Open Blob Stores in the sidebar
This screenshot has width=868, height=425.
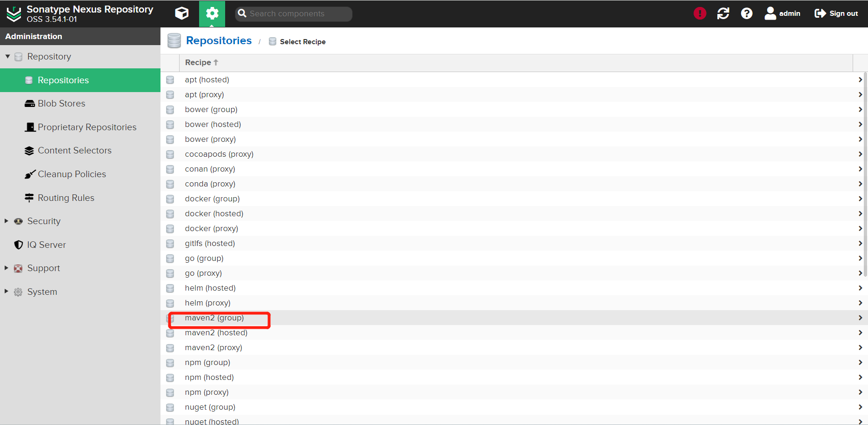click(x=80, y=103)
